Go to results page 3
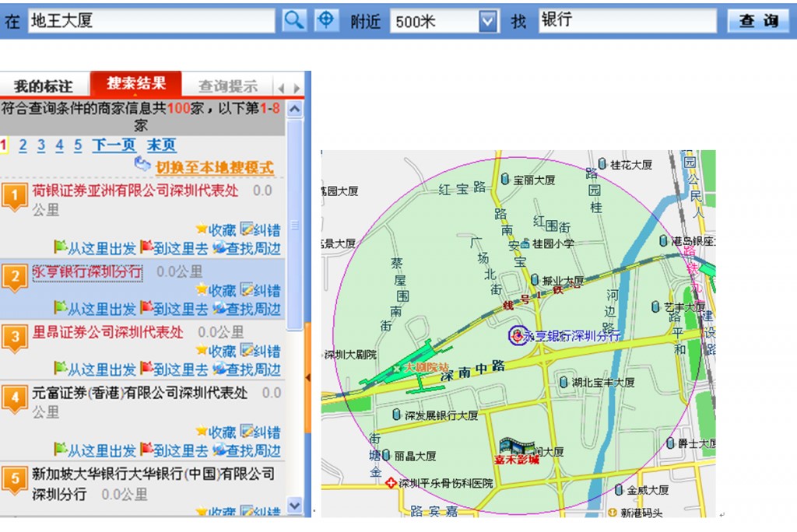Screen dimensions: 797x532 pos(40,145)
